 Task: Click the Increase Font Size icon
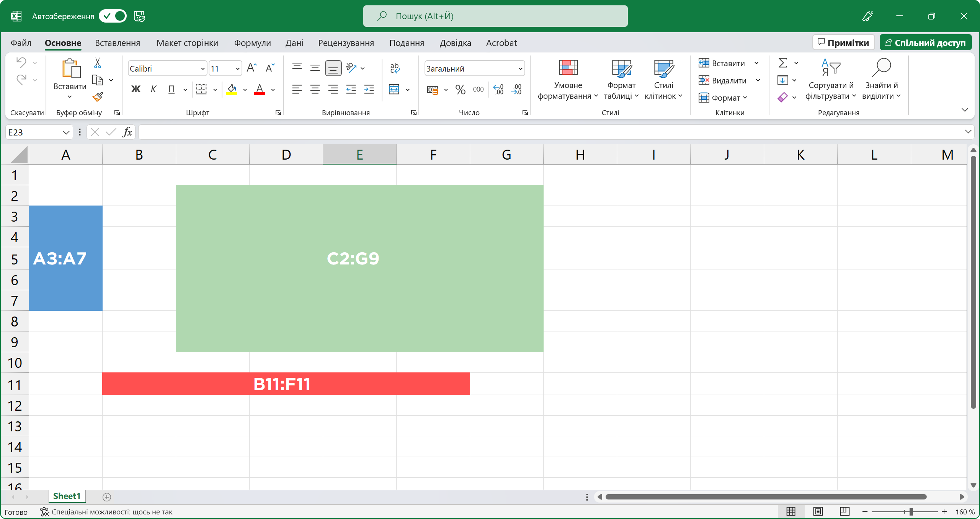[x=252, y=68]
